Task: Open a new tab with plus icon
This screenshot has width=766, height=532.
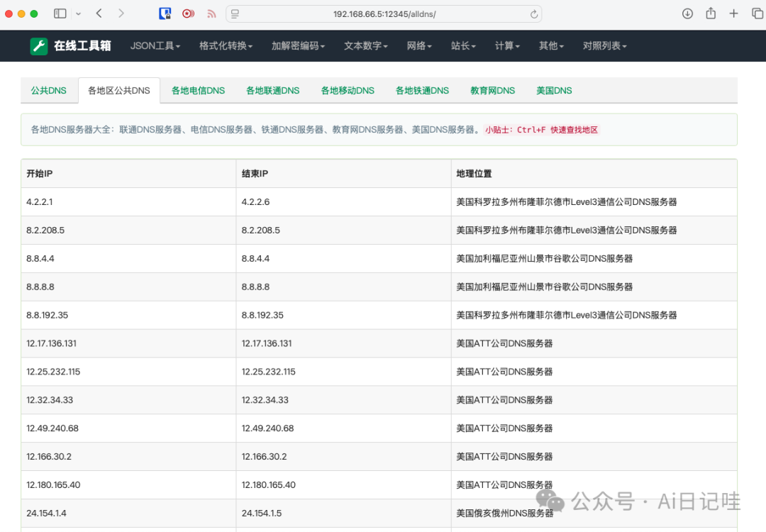Action: click(x=734, y=13)
